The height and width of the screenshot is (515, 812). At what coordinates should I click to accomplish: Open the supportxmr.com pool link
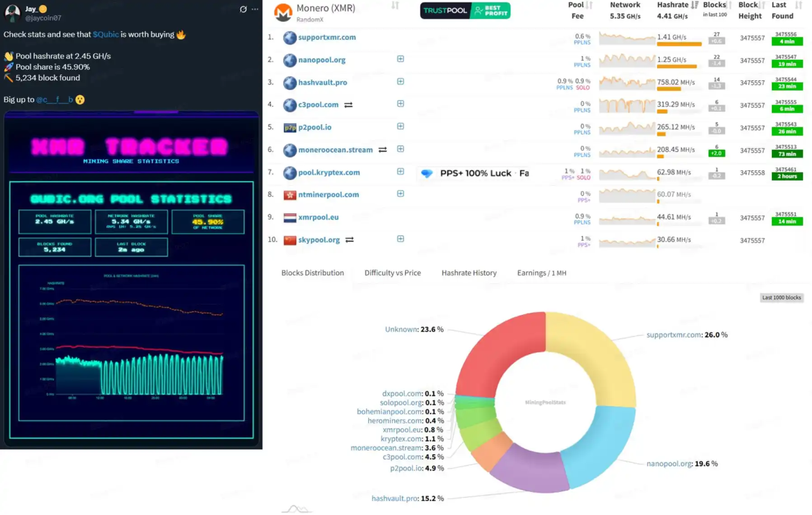[327, 37]
